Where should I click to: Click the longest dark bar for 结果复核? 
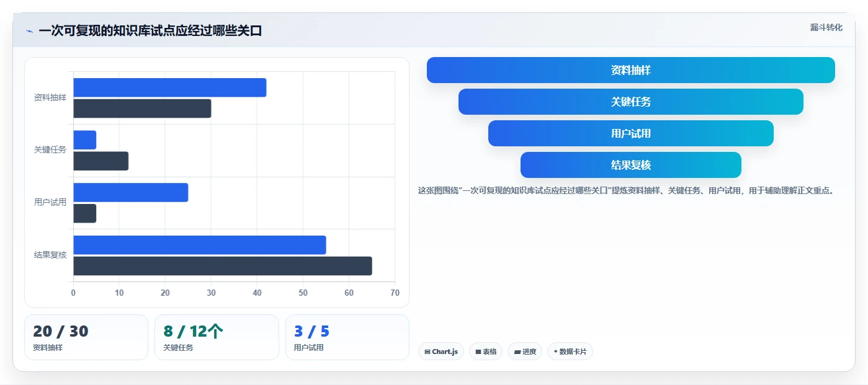(x=223, y=266)
